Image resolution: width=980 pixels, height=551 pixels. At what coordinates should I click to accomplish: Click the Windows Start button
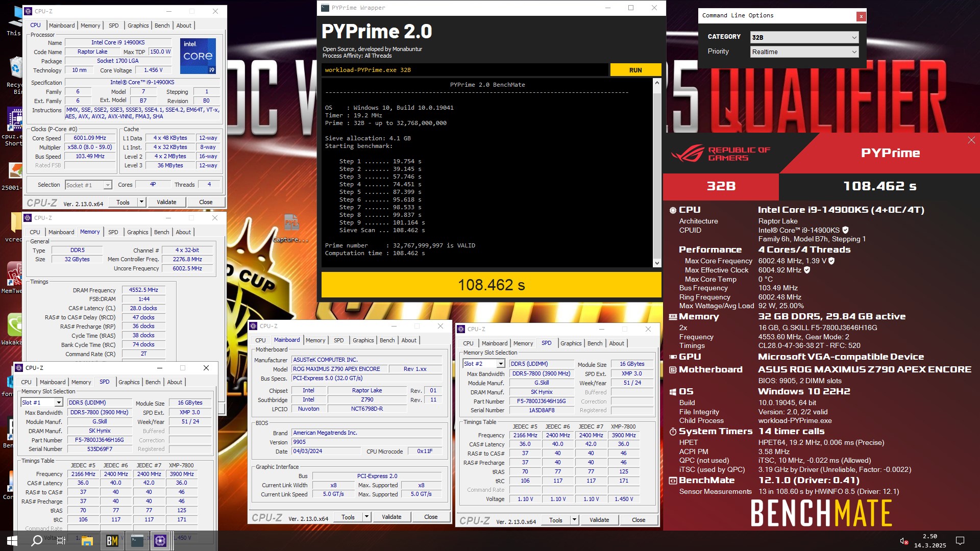coord(12,540)
